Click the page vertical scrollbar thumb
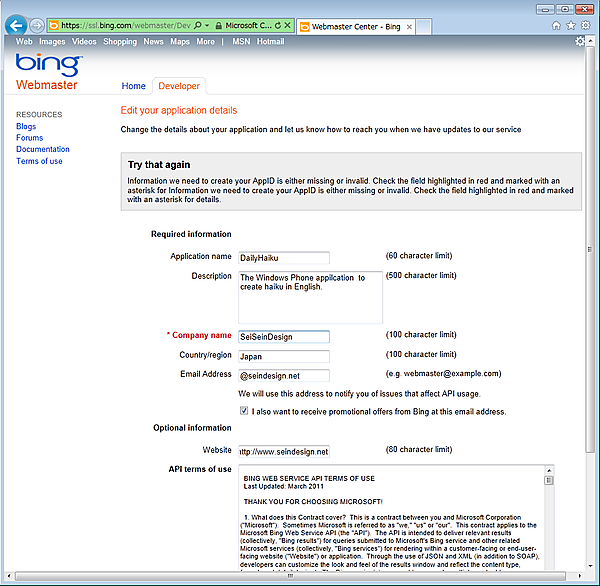 pyautogui.click(x=590, y=249)
